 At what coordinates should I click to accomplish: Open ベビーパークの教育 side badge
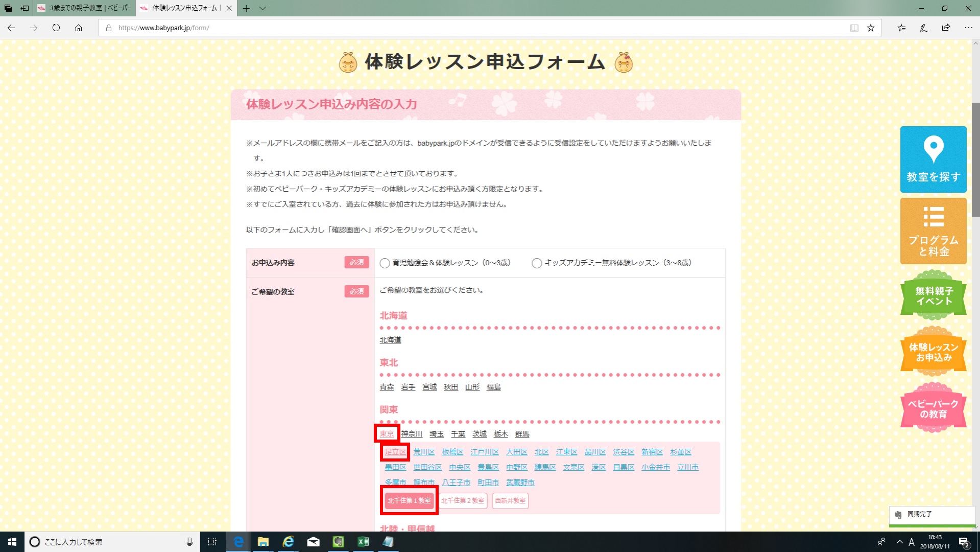point(933,408)
